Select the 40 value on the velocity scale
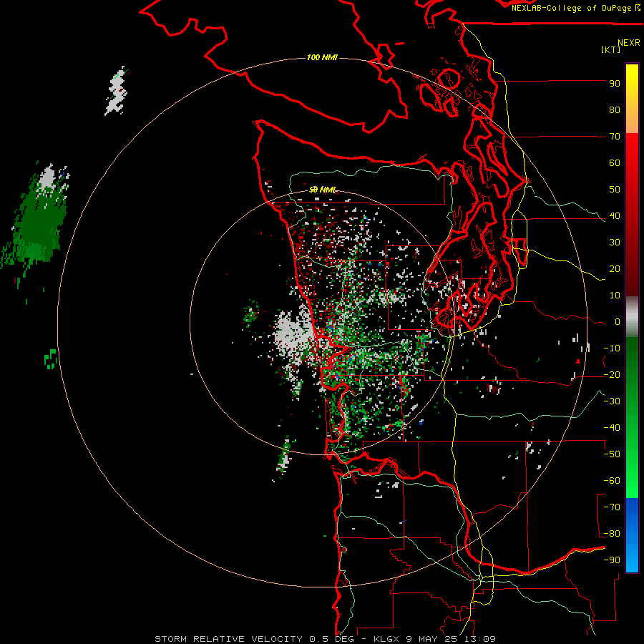The image size is (644, 644). 615,216
